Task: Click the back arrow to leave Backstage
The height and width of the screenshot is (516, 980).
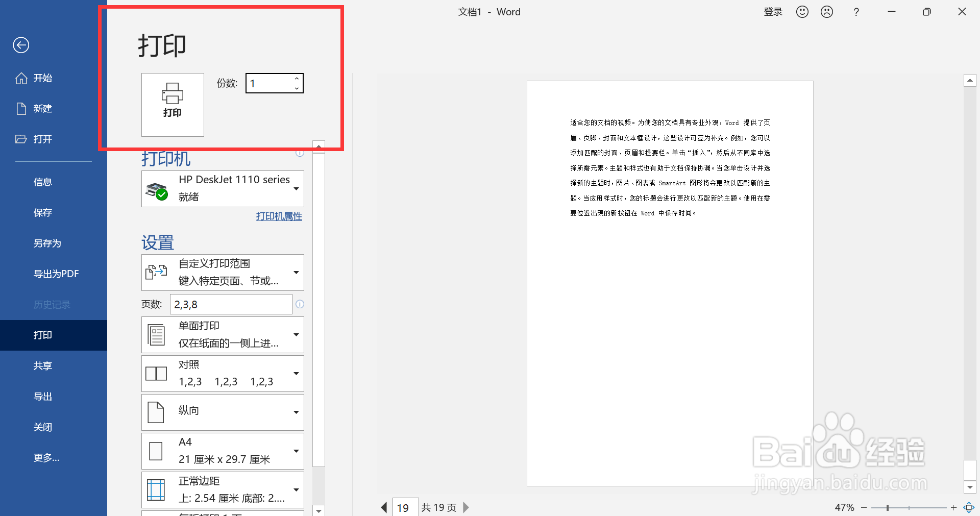Action: pos(21,45)
